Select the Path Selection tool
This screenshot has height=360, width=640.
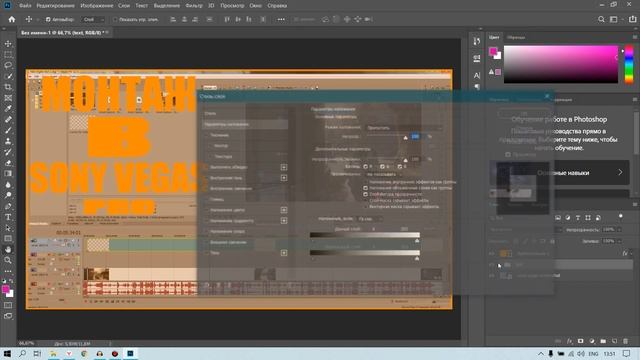[x=8, y=228]
